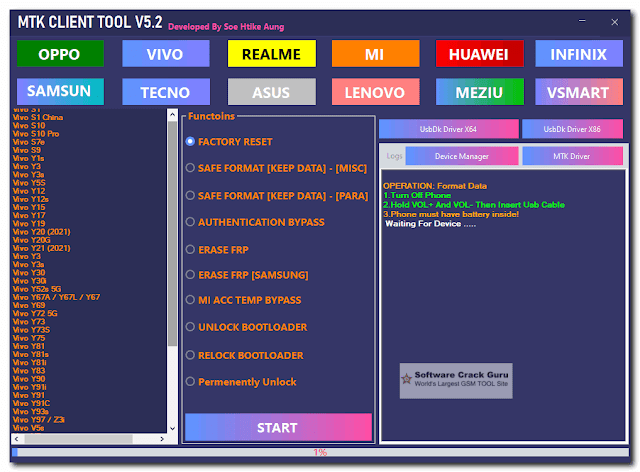Select Vivo Y1s model
This screenshot has height=472, width=640.
(28, 158)
